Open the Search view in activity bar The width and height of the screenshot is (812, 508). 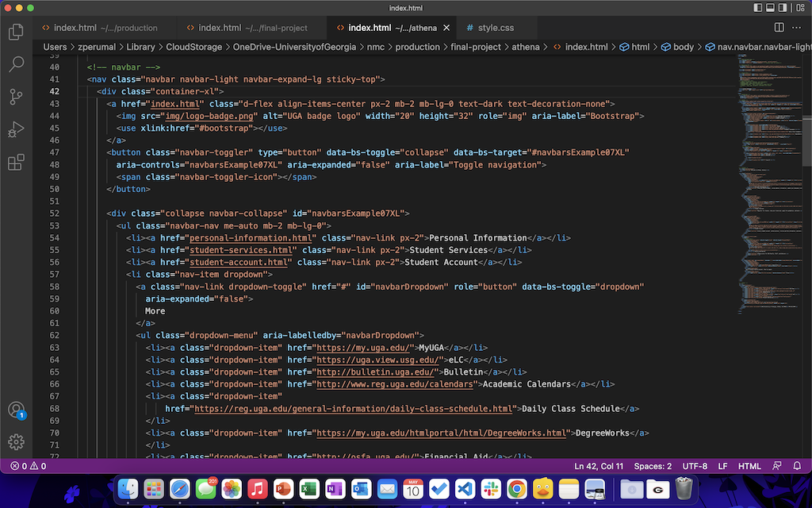[16, 64]
